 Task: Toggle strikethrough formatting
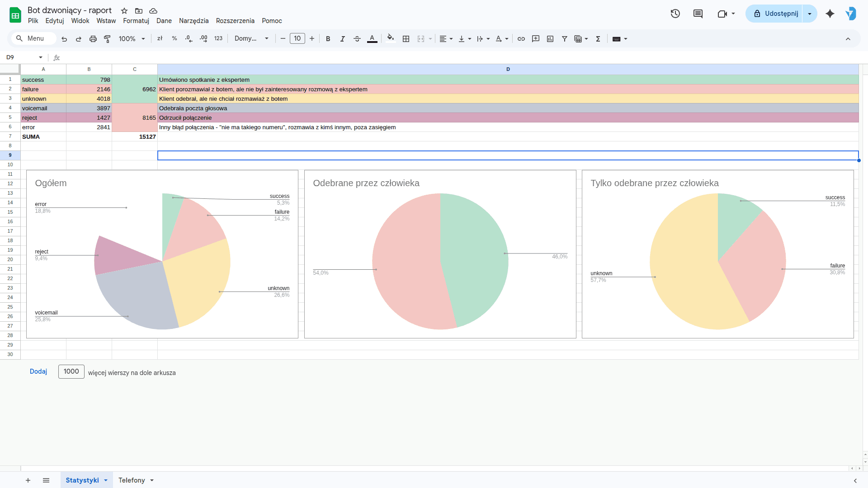357,39
